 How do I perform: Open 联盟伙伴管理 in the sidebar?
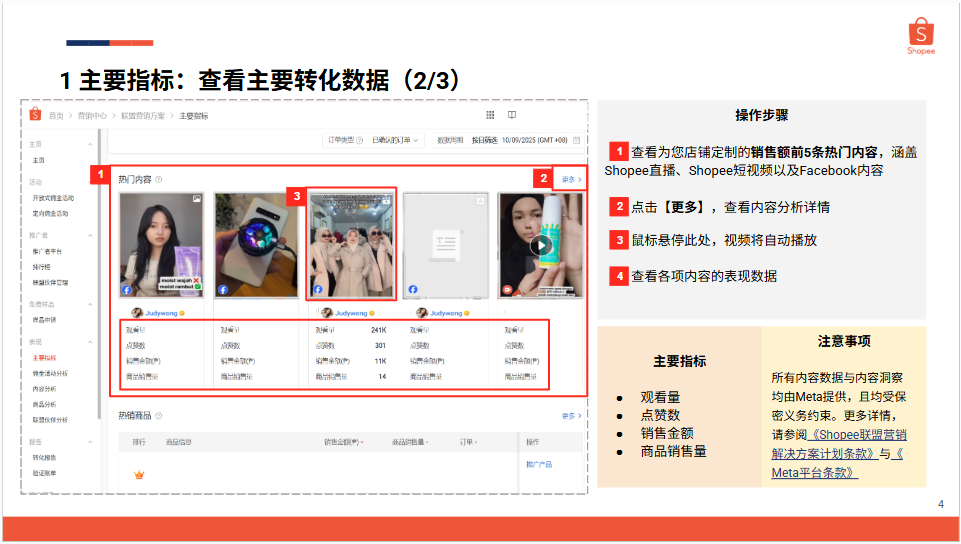click(50, 282)
